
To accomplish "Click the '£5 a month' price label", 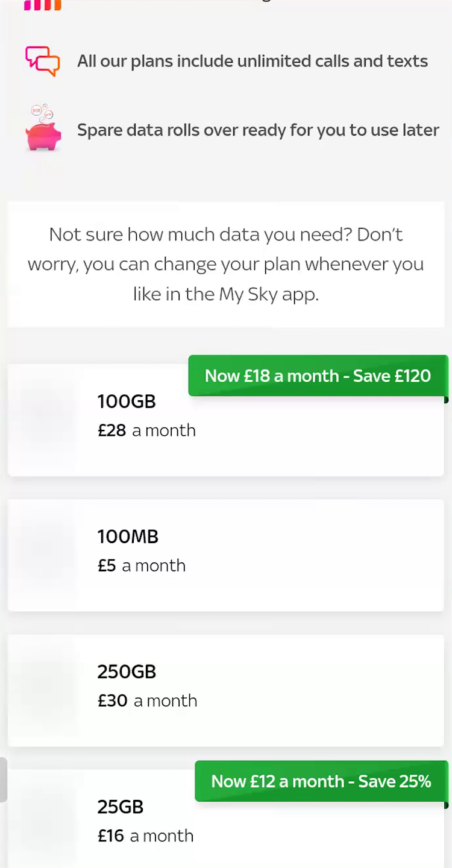I will click(142, 565).
